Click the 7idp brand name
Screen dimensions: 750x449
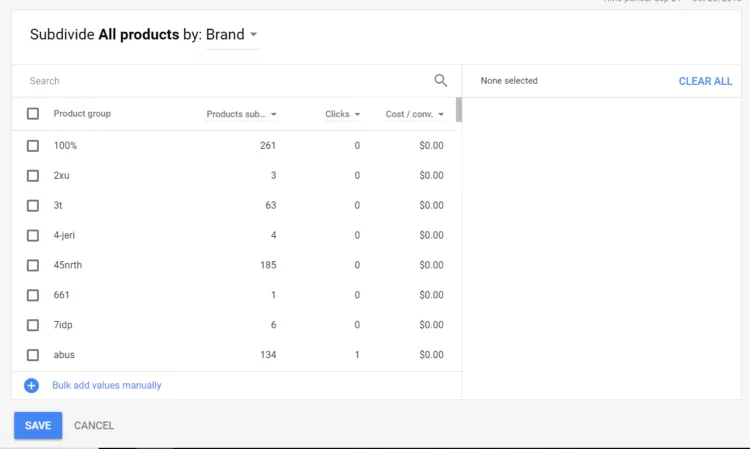[x=63, y=325]
